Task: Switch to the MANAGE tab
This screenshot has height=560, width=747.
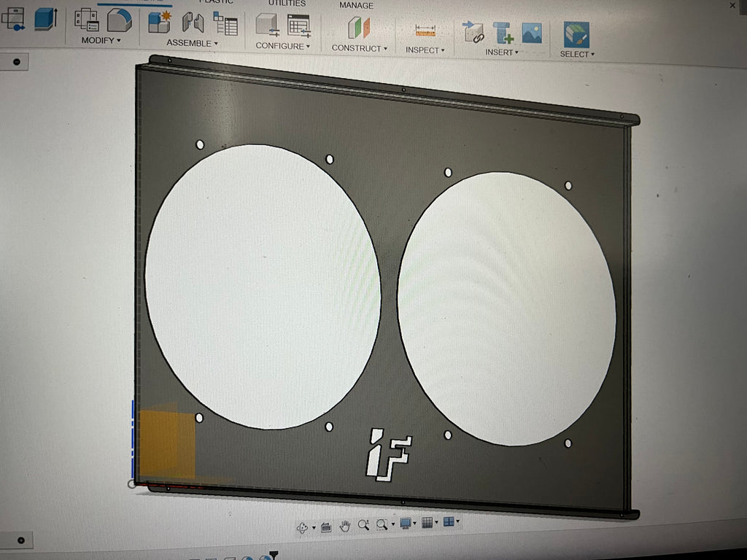Action: pos(356,5)
